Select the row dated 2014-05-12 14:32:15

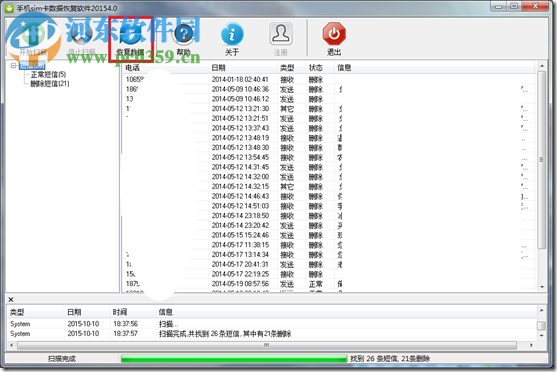pos(329,187)
